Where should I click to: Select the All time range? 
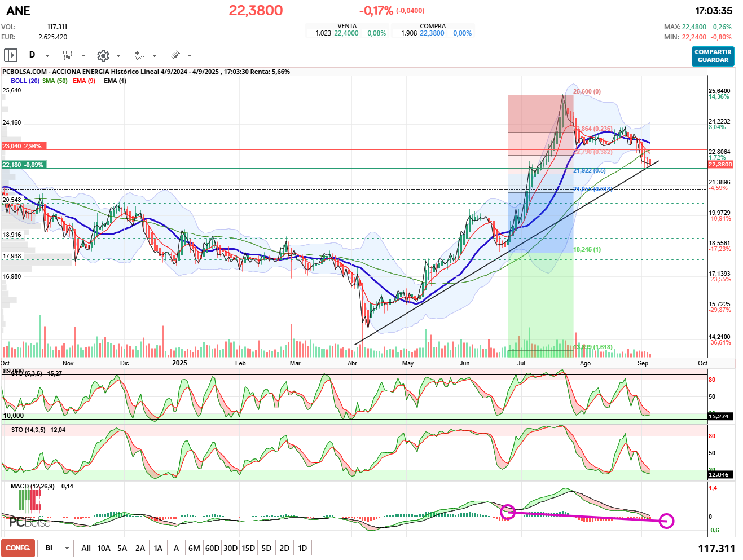pos(86,548)
